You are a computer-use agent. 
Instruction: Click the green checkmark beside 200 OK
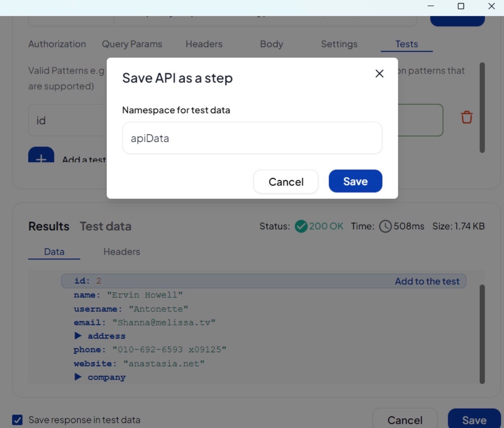click(x=301, y=226)
